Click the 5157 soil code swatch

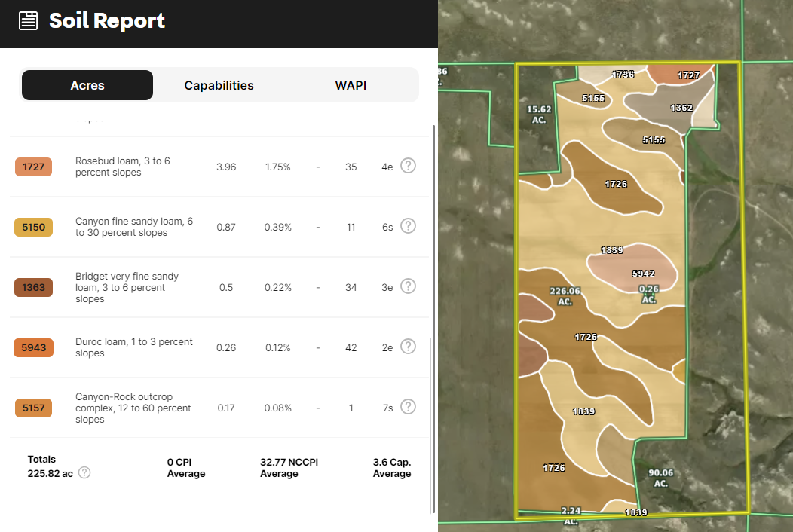pos(33,408)
